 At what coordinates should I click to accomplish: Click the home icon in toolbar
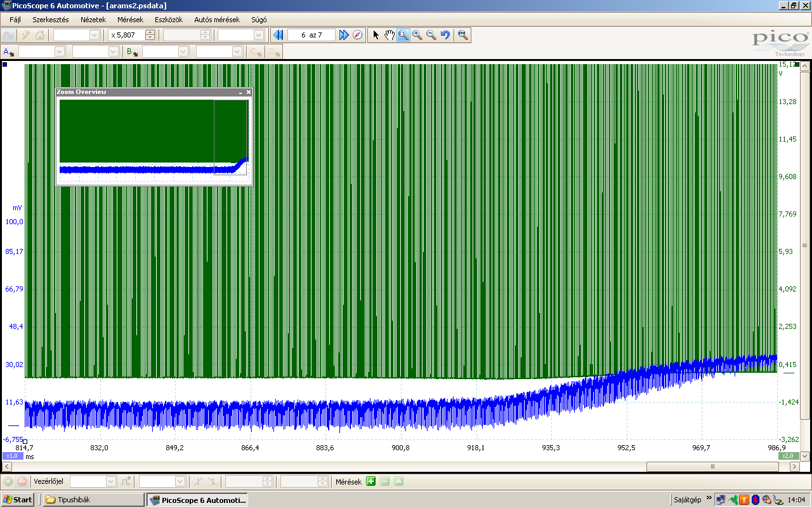pyautogui.click(x=39, y=36)
